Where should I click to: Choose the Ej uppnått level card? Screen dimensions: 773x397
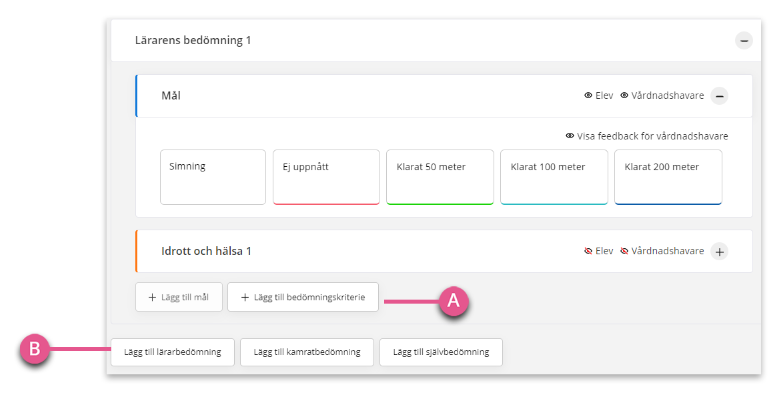coord(326,177)
